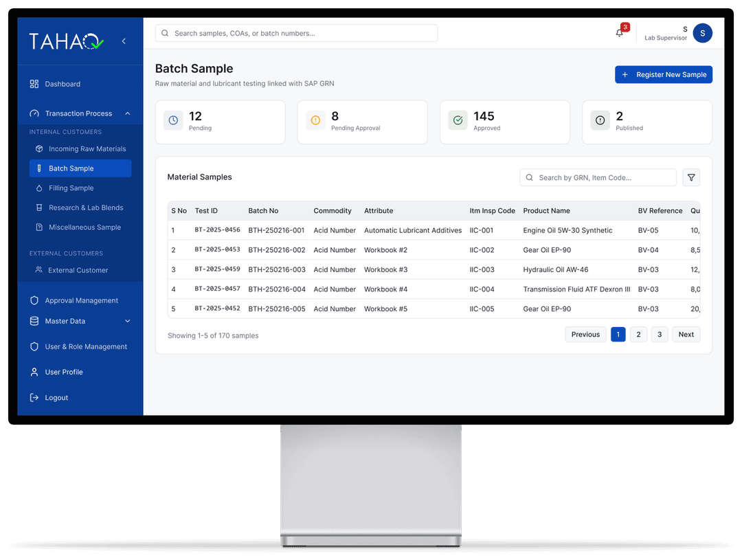Click the User Profile person icon

(x=34, y=372)
